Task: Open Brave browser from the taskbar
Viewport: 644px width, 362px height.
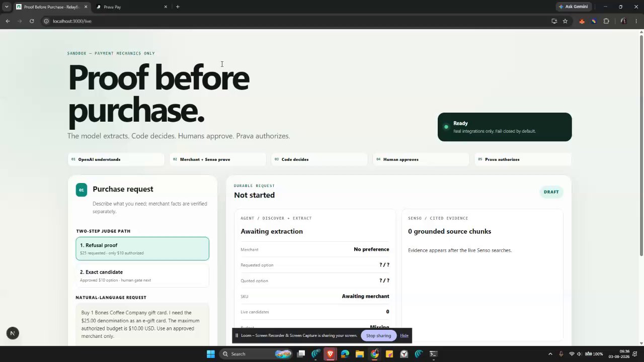Action: (330, 354)
